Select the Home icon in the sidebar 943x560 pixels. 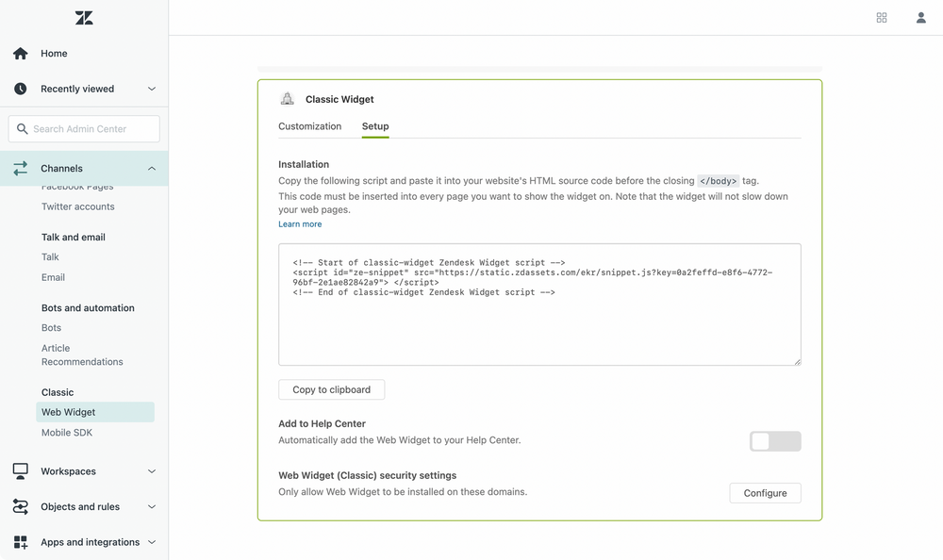pyautogui.click(x=19, y=54)
